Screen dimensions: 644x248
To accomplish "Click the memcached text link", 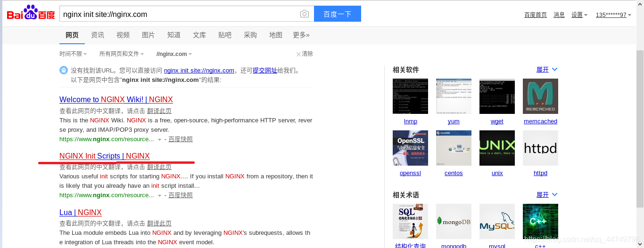I will click(540, 121).
